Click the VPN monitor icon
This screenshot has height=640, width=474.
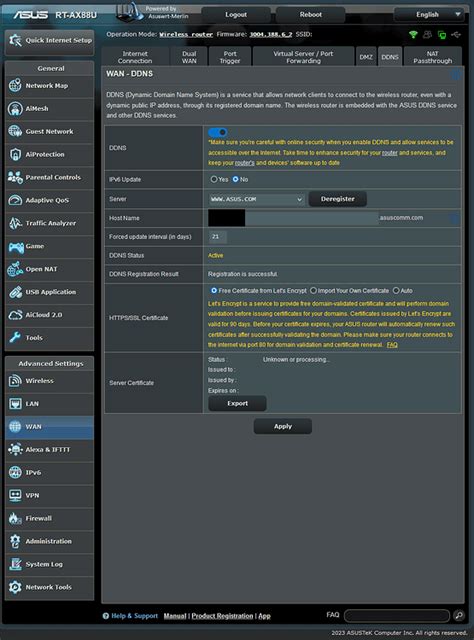[15, 495]
